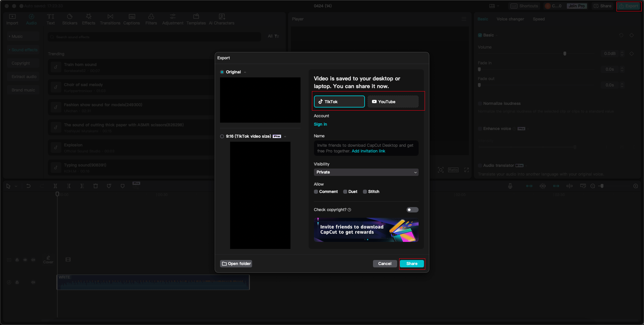Select the Original export ratio

coord(222,72)
